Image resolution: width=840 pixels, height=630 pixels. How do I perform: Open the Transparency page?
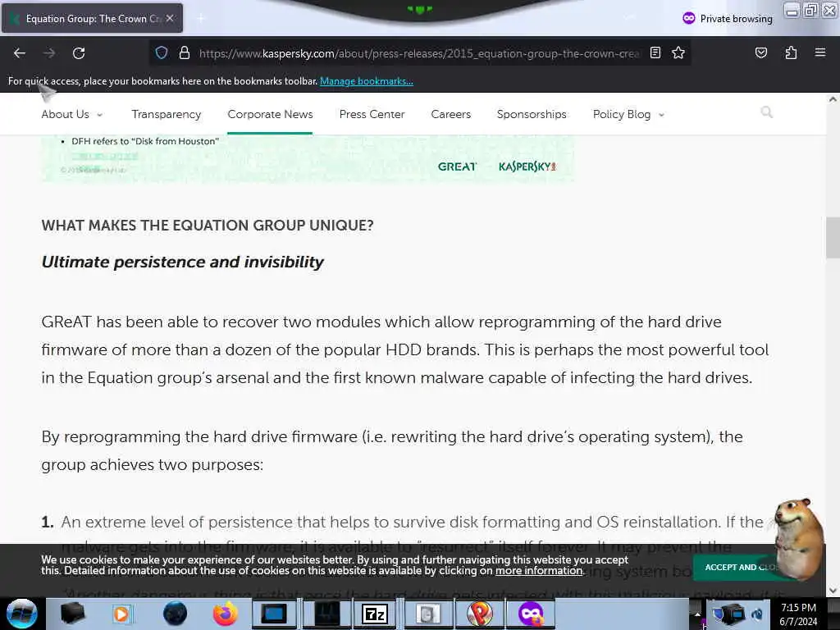[166, 114]
